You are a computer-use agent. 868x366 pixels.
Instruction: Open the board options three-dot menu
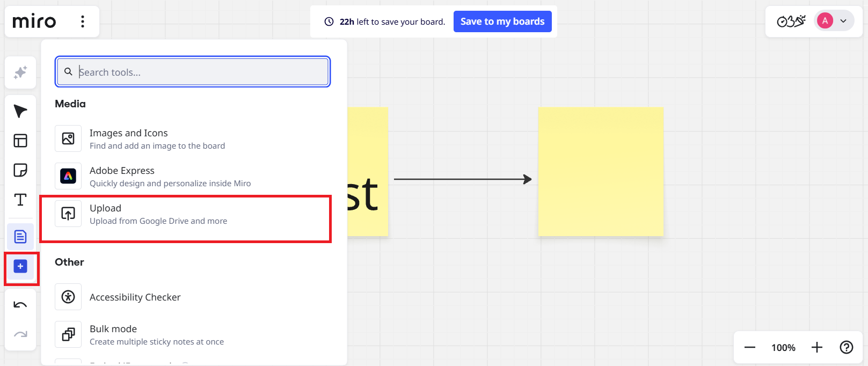pos(82,21)
